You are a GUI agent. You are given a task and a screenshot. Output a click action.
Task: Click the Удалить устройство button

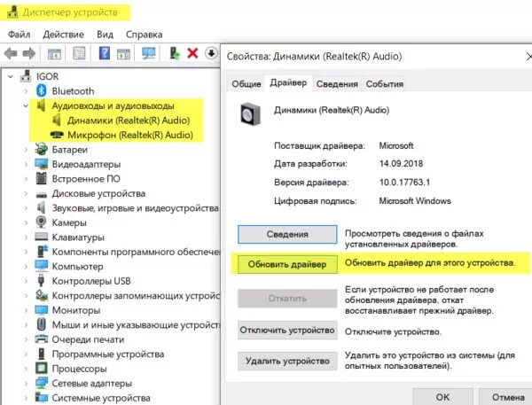(287, 361)
